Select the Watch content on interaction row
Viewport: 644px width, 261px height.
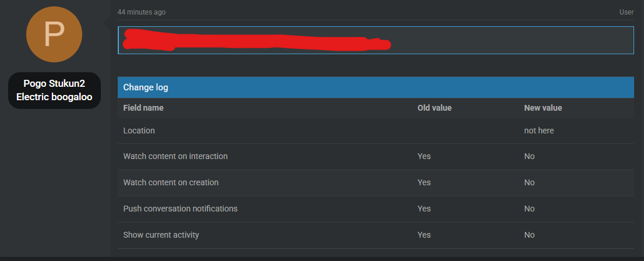click(x=376, y=157)
